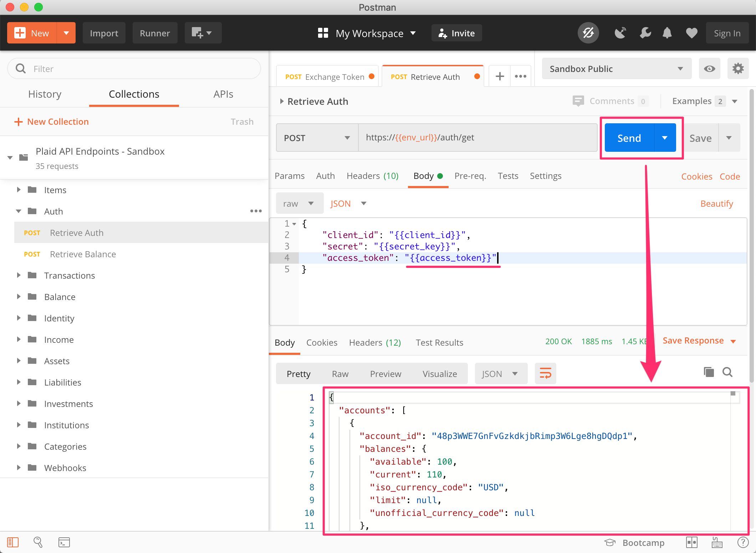Click the Eye icon to preview environment
This screenshot has width=756, height=553.
710,69
